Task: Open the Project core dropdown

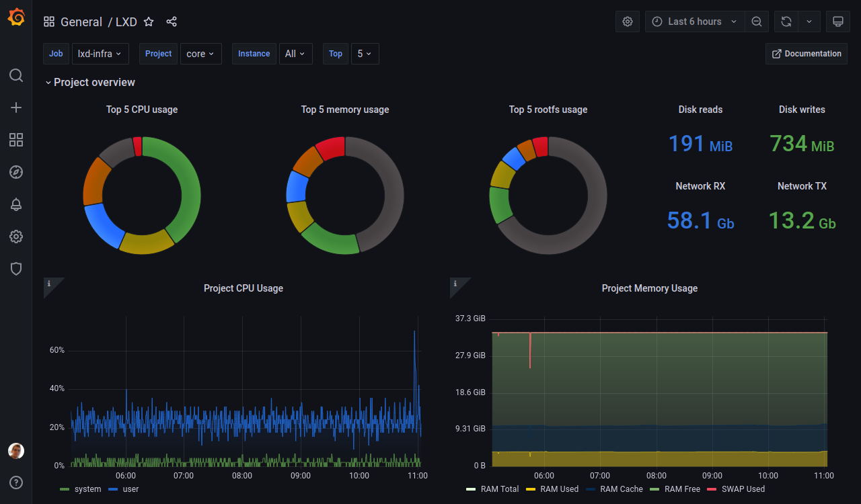Action: point(201,54)
